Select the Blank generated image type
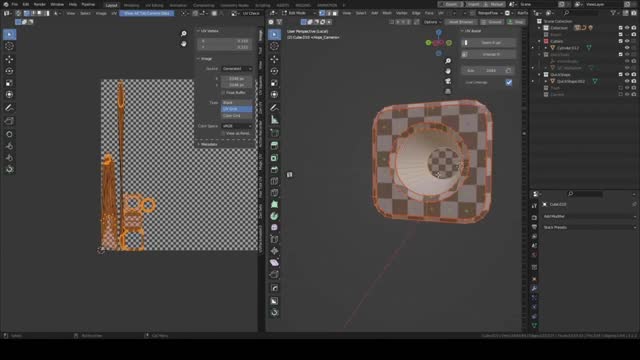Screen dimensions: 640x360 coord(237,103)
